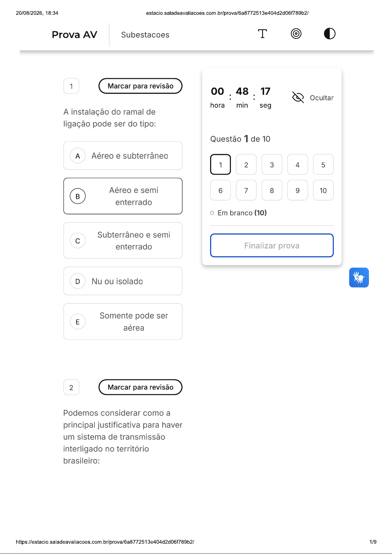Viewport: 392px width, 554px height.
Task: Navigate to question 10 box
Action: click(x=323, y=190)
